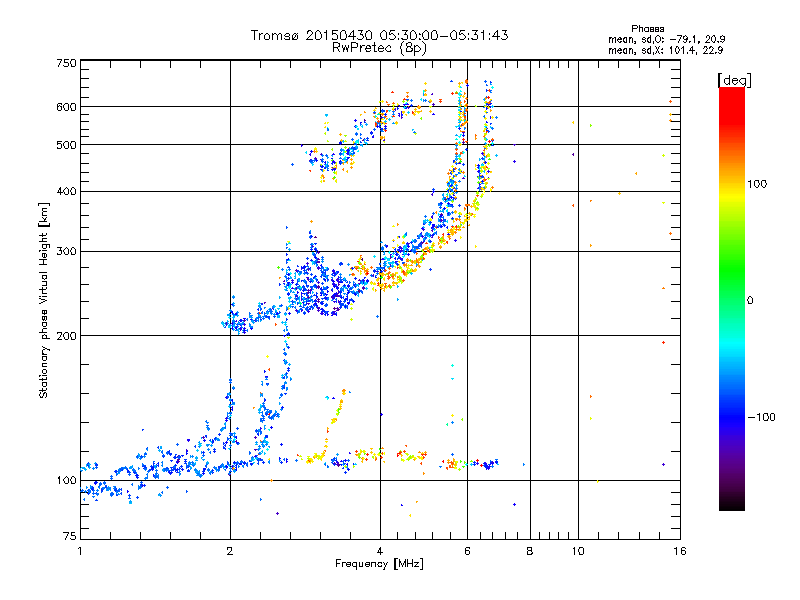Click the x-axis tick label '4'

tap(380, 551)
